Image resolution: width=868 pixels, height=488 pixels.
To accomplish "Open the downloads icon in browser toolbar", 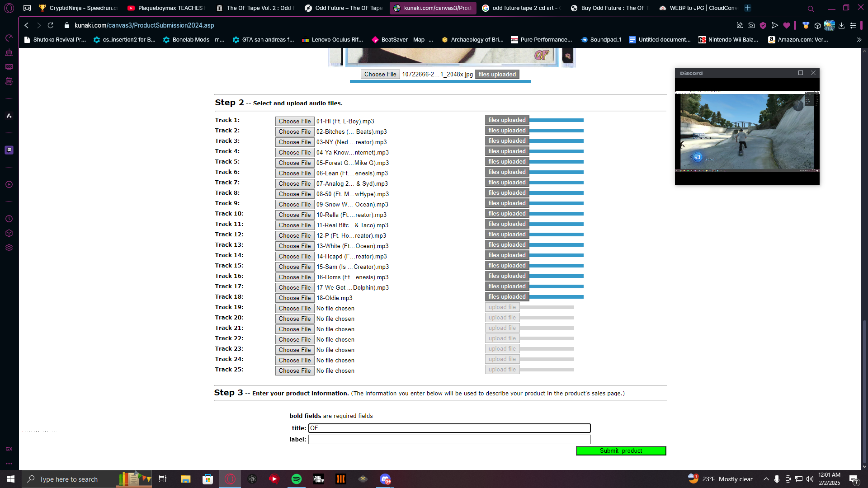I will click(841, 25).
